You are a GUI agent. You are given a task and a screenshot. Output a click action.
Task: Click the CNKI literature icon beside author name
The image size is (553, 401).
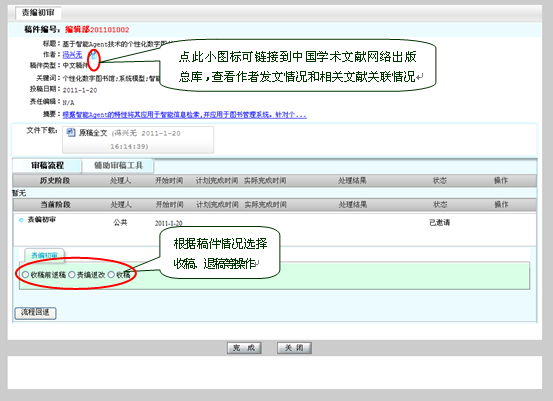click(93, 55)
